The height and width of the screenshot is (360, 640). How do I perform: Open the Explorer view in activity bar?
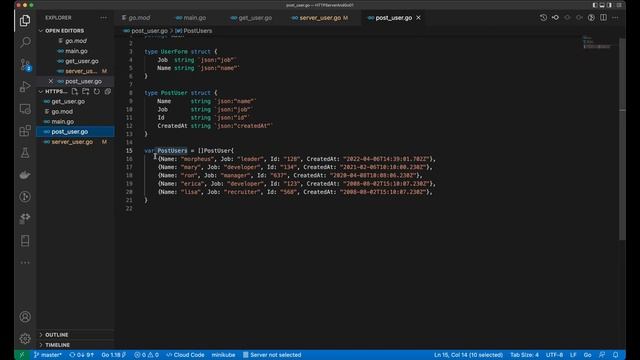coord(25,20)
